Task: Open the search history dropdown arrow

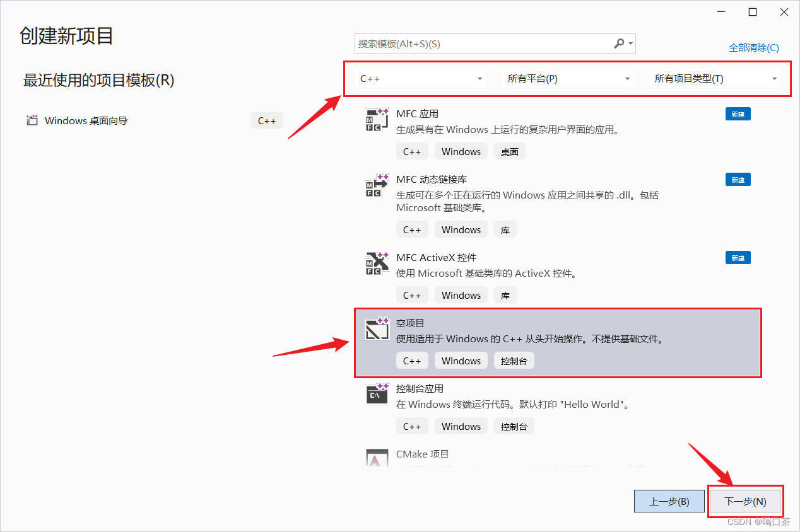Action: pyautogui.click(x=630, y=44)
